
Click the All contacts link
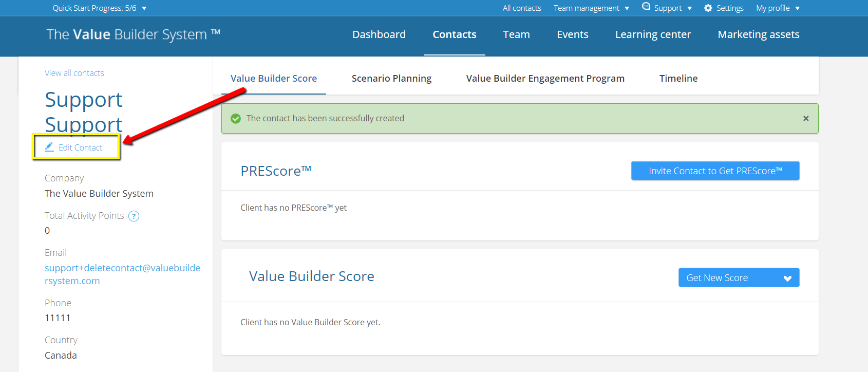[x=522, y=8]
